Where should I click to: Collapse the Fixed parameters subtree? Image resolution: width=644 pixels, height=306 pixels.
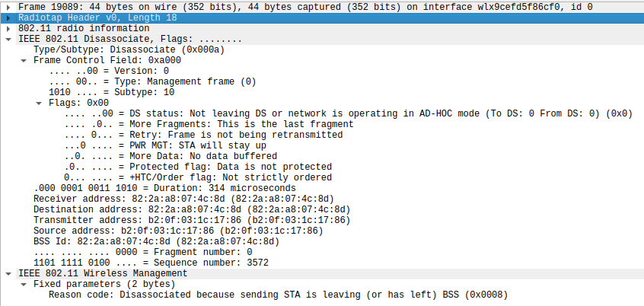pos(24,284)
